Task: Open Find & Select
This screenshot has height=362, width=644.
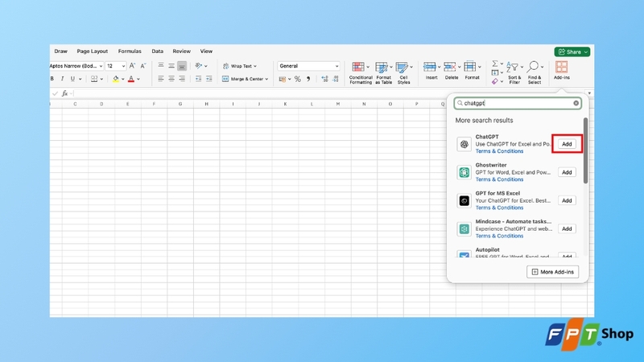Action: (x=535, y=73)
